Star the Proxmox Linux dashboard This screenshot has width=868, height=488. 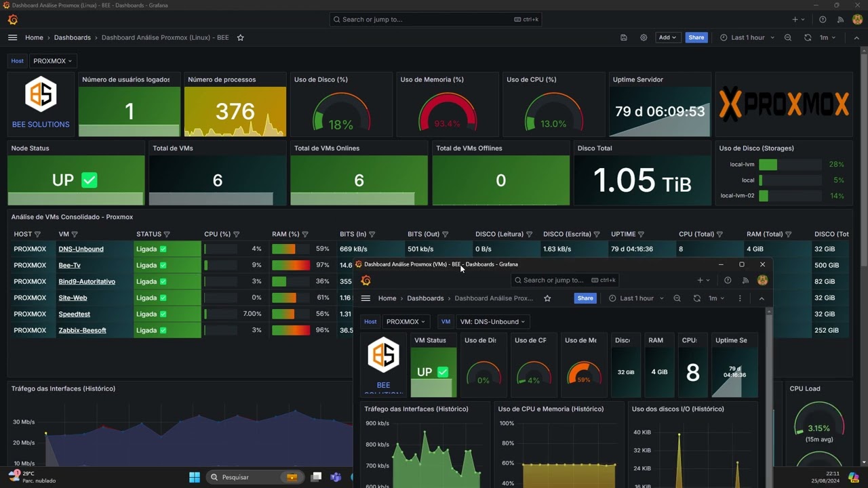click(x=240, y=38)
